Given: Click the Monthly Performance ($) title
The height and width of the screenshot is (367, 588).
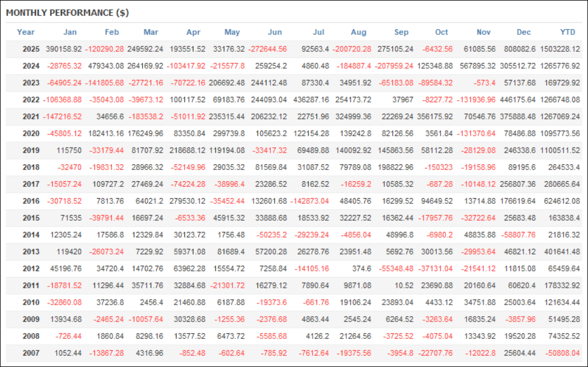Looking at the screenshot, I should pyautogui.click(x=67, y=13).
